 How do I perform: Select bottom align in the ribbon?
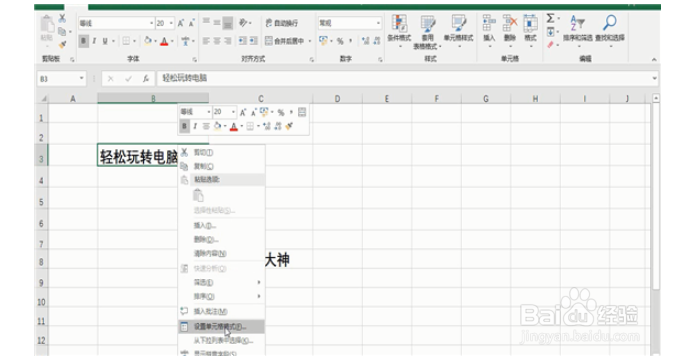[227, 23]
